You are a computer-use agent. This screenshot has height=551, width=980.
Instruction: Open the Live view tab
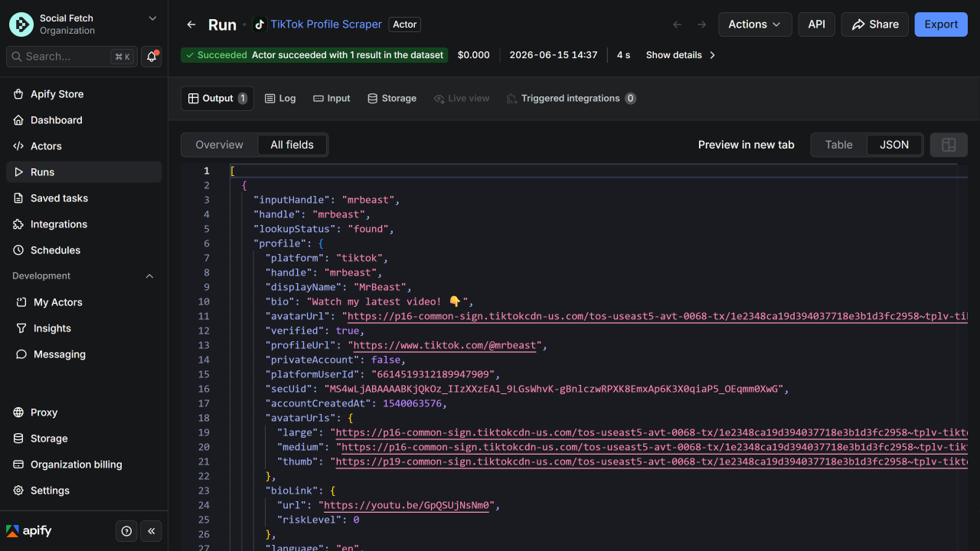click(462, 99)
